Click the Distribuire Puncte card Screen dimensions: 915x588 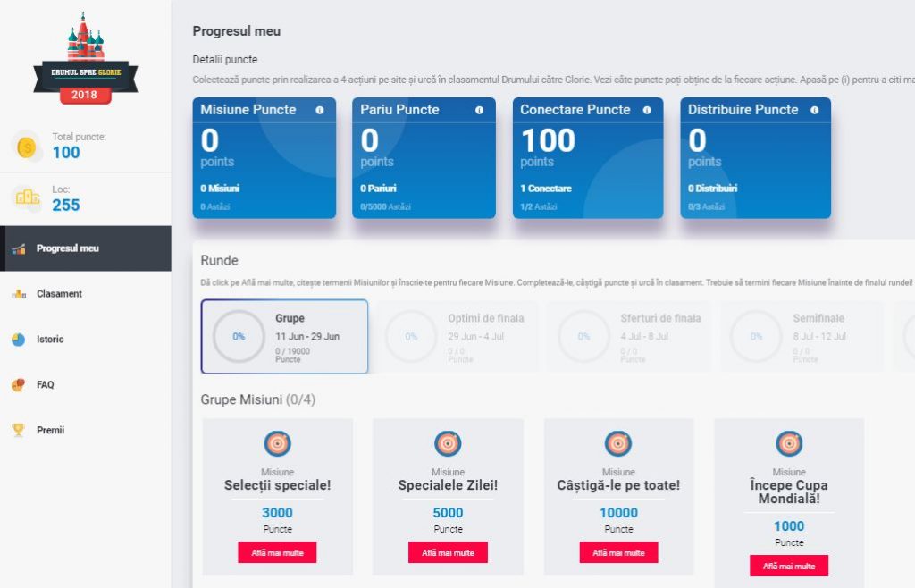tap(756, 158)
